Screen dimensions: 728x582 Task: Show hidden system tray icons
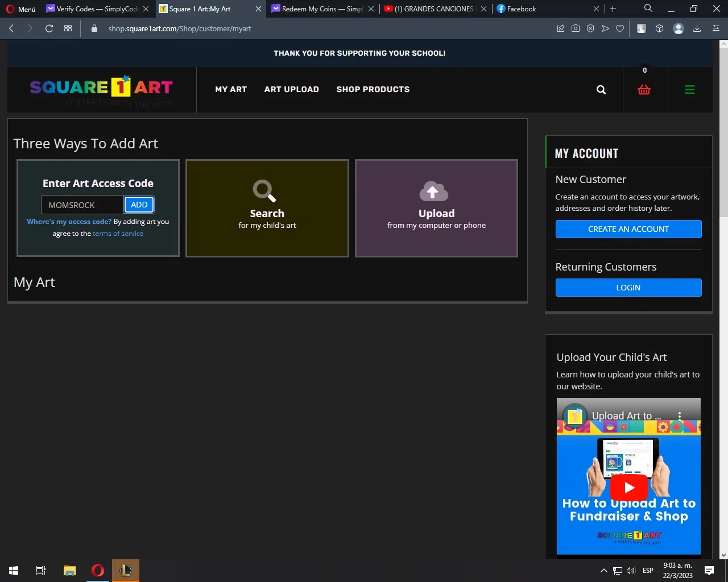click(x=604, y=571)
